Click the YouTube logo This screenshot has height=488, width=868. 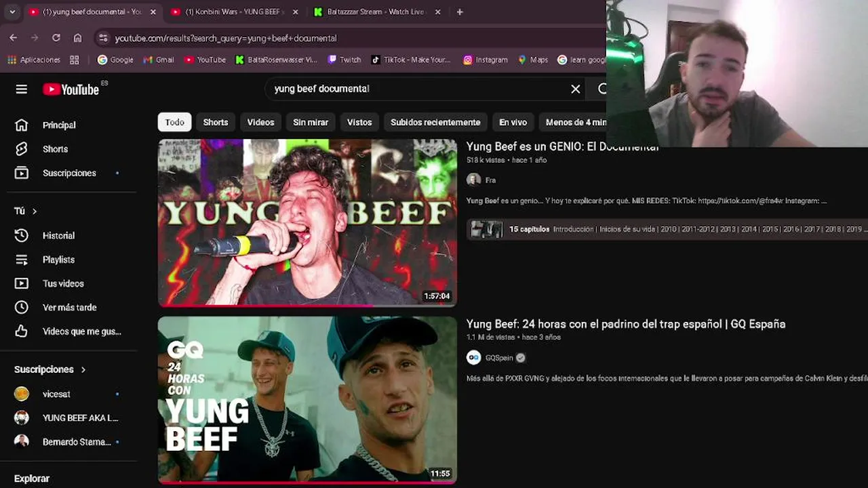tap(71, 89)
